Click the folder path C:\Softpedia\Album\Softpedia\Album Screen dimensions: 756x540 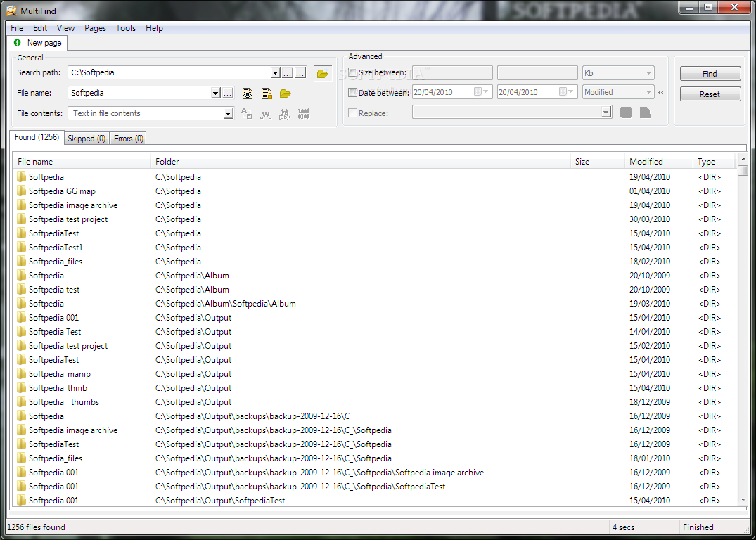(226, 304)
